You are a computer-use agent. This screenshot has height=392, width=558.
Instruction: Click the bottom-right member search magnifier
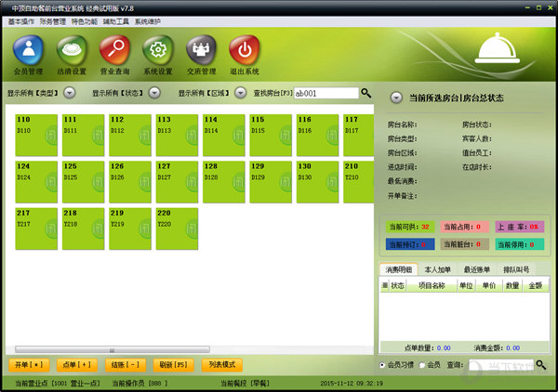coord(540,365)
